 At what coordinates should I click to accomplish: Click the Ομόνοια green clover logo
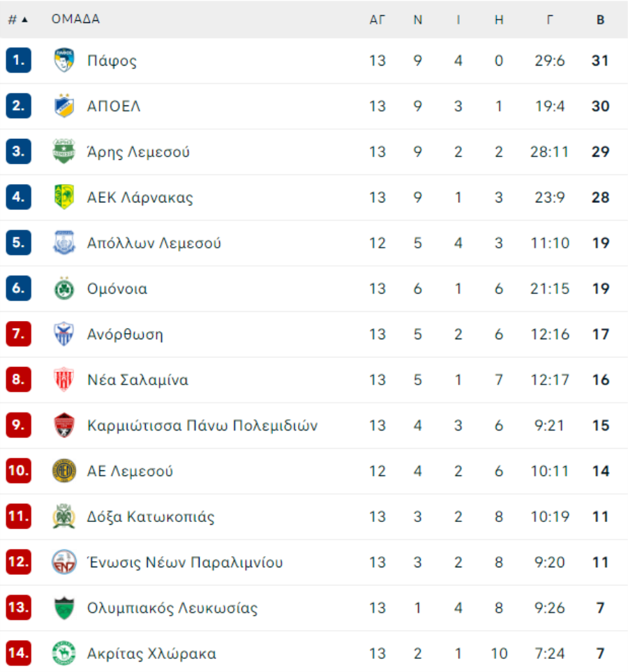tap(64, 289)
